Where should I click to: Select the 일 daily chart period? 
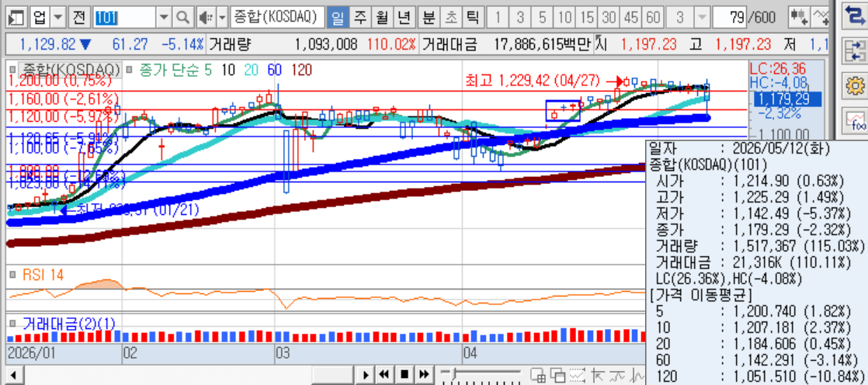coord(337,18)
